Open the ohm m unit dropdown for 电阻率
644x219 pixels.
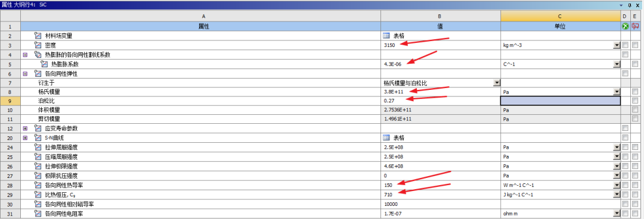(x=617, y=214)
